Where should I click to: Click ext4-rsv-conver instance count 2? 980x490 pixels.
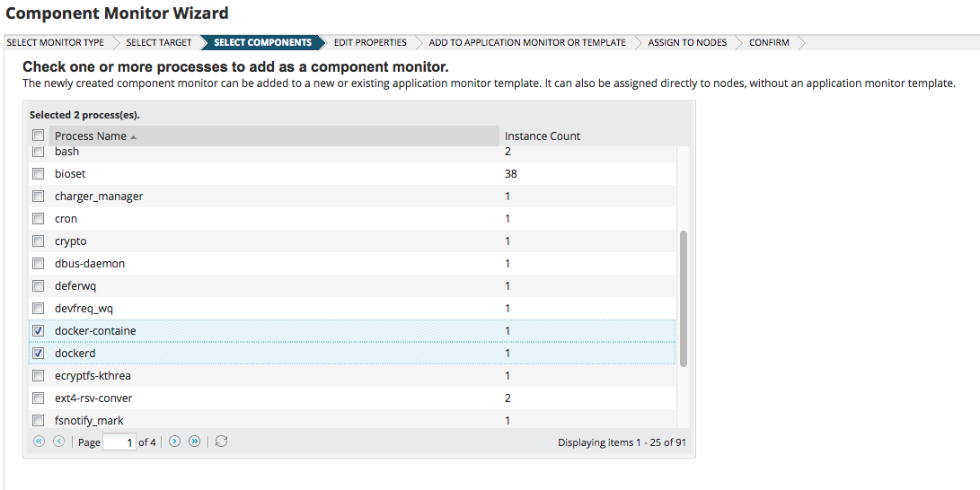coord(508,398)
